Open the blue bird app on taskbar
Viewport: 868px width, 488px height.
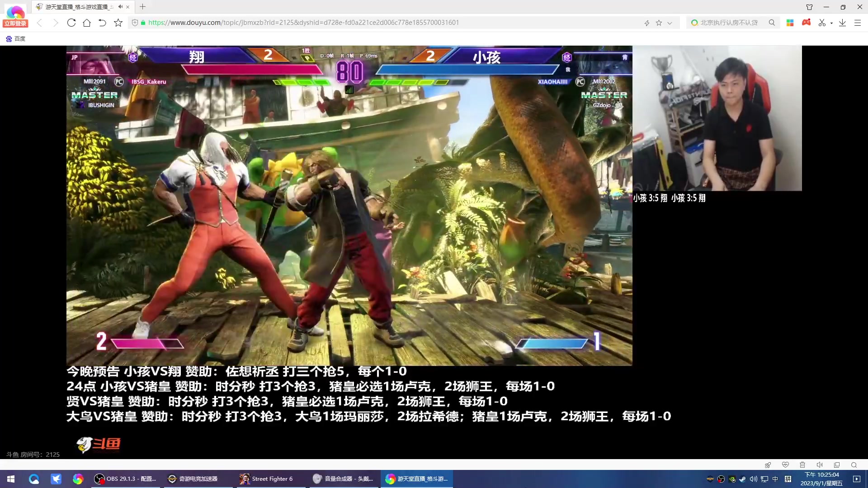pyautogui.click(x=56, y=479)
